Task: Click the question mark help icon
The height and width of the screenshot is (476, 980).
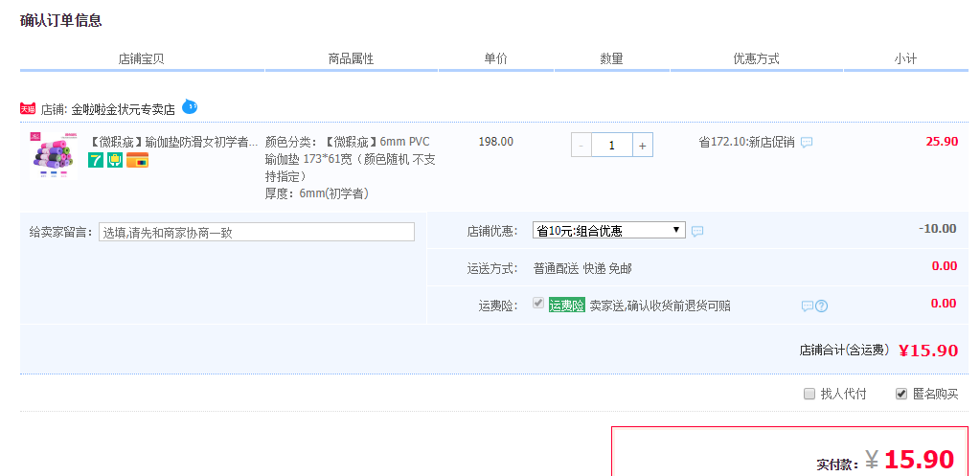Action: [822, 306]
